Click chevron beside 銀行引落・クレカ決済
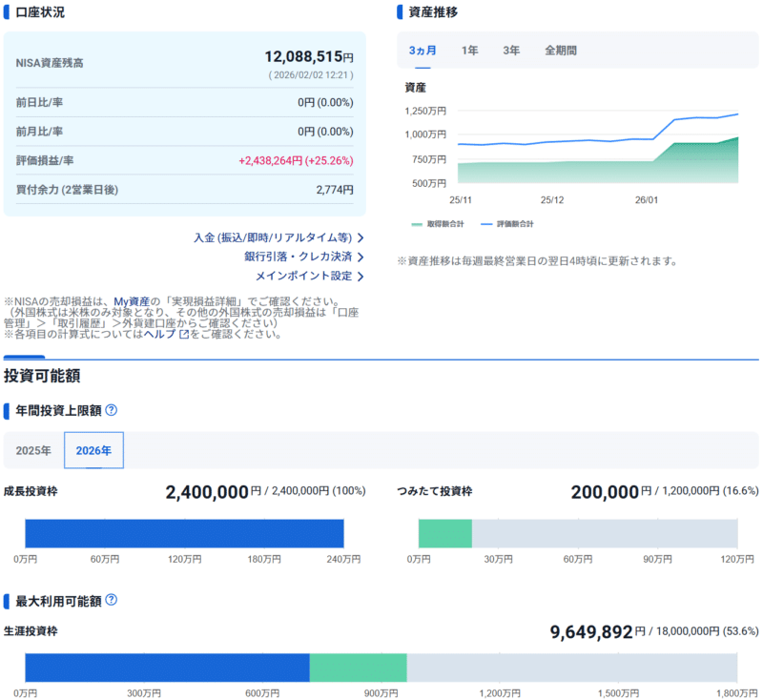This screenshot has height=700, width=763. point(361,257)
